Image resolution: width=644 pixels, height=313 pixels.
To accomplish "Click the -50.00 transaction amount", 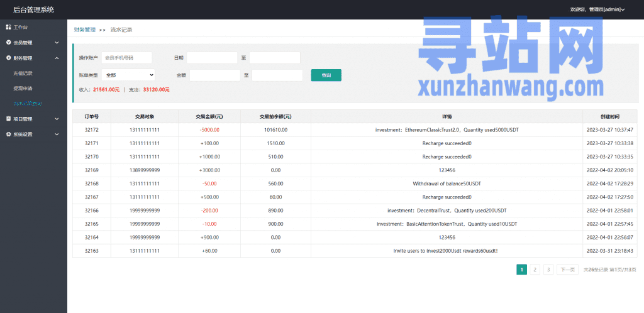I will tap(209, 184).
